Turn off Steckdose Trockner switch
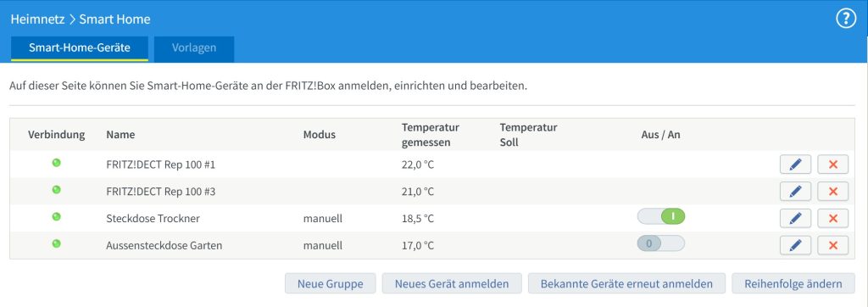Screen dimensions: 868x307 coord(661,216)
